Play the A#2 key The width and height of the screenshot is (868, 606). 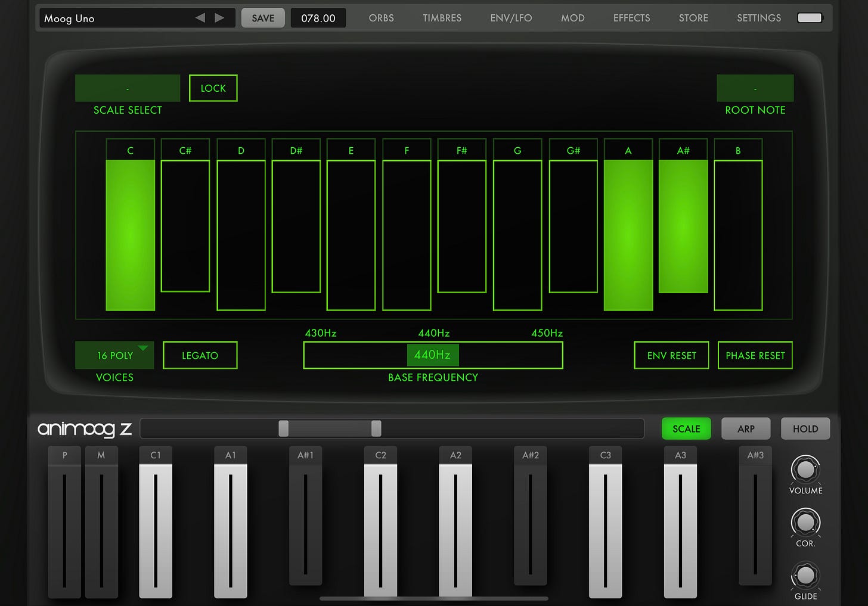531,515
